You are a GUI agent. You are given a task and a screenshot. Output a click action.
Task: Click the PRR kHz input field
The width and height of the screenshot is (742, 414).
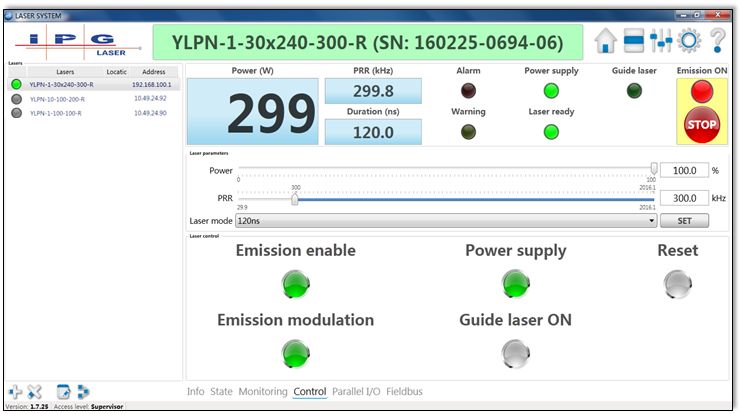(x=684, y=198)
